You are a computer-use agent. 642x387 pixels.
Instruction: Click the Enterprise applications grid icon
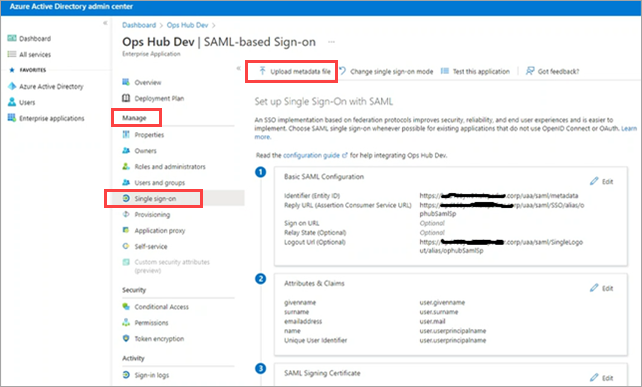click(x=12, y=118)
